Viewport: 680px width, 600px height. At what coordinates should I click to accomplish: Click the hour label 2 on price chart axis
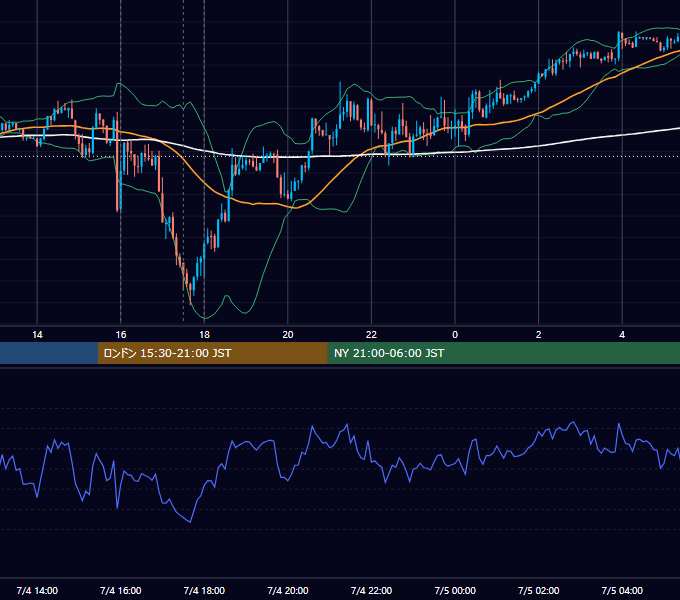click(x=538, y=335)
